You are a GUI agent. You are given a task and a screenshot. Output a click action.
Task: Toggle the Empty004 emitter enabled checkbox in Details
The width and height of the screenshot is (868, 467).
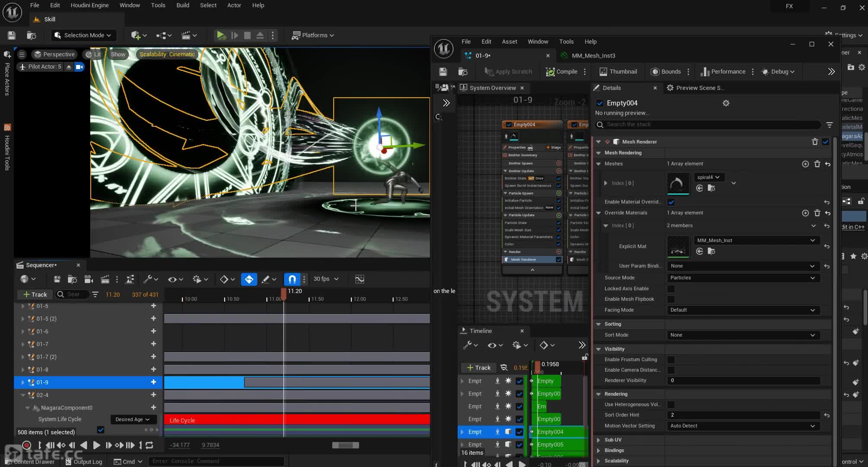(600, 103)
